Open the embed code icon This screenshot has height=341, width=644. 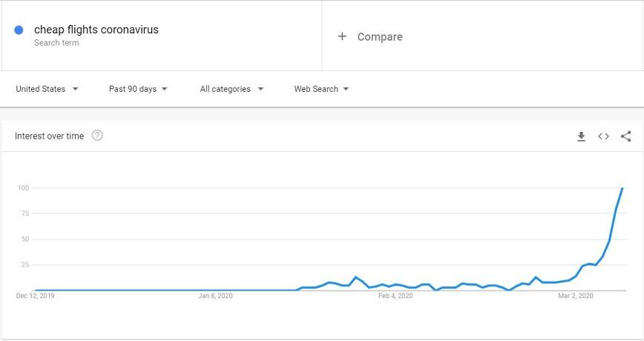point(603,136)
